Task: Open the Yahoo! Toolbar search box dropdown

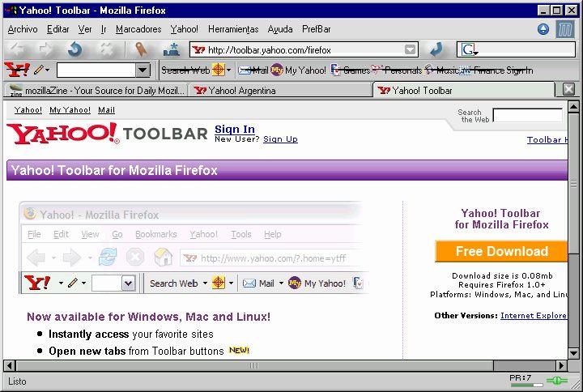Action: pos(143,70)
